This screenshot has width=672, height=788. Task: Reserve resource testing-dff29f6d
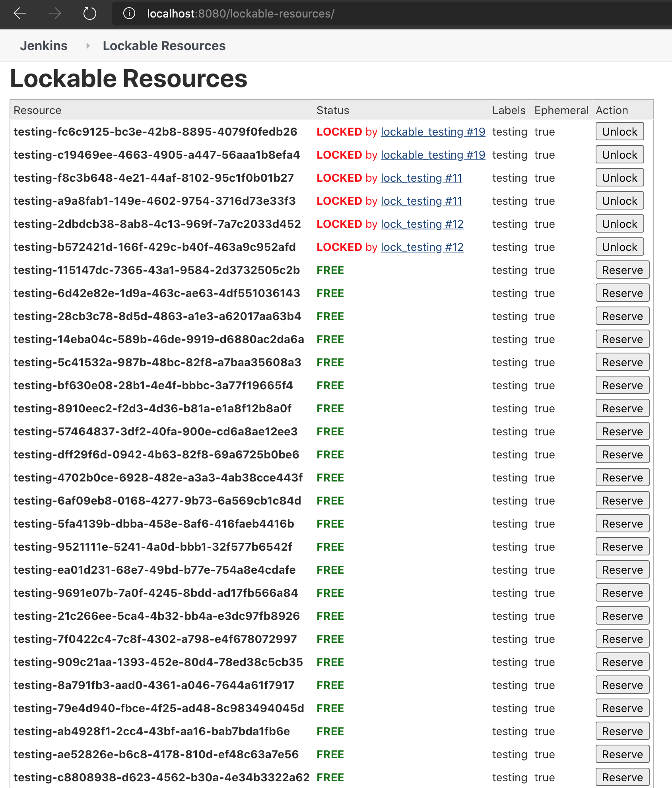[622, 454]
